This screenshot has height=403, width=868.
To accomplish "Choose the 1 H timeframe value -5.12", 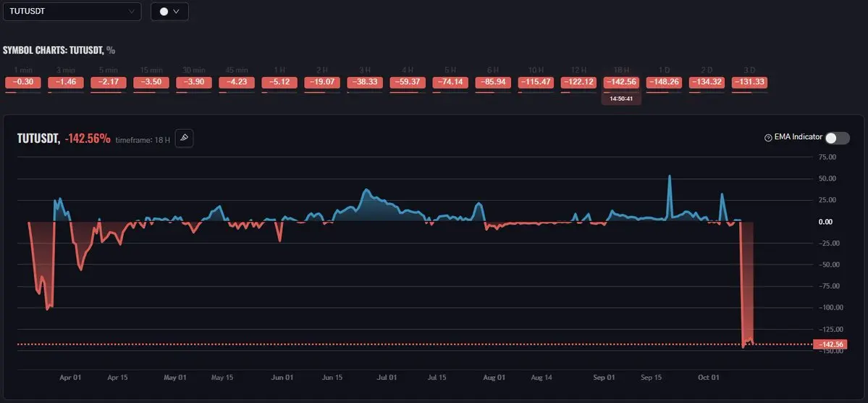I will [279, 83].
